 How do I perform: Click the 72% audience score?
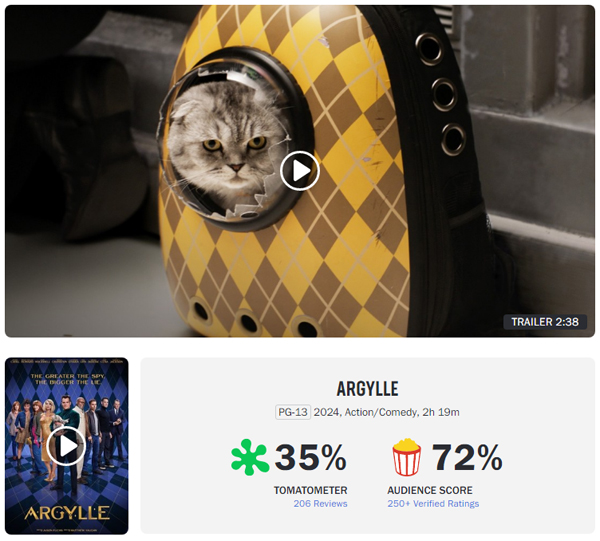[x=467, y=457]
